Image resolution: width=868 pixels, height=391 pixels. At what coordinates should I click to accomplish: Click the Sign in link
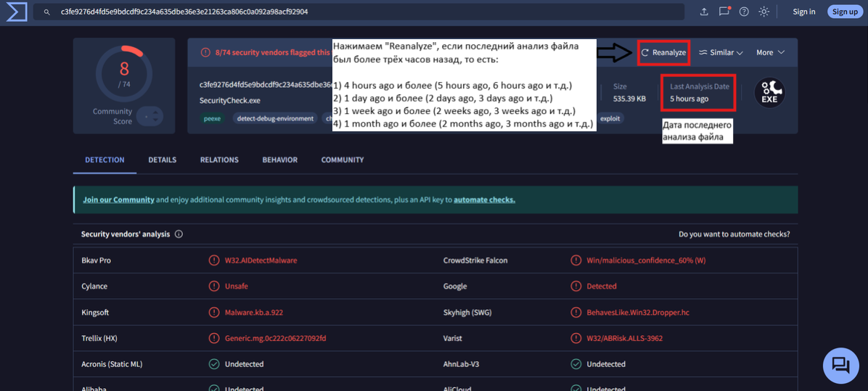click(804, 12)
